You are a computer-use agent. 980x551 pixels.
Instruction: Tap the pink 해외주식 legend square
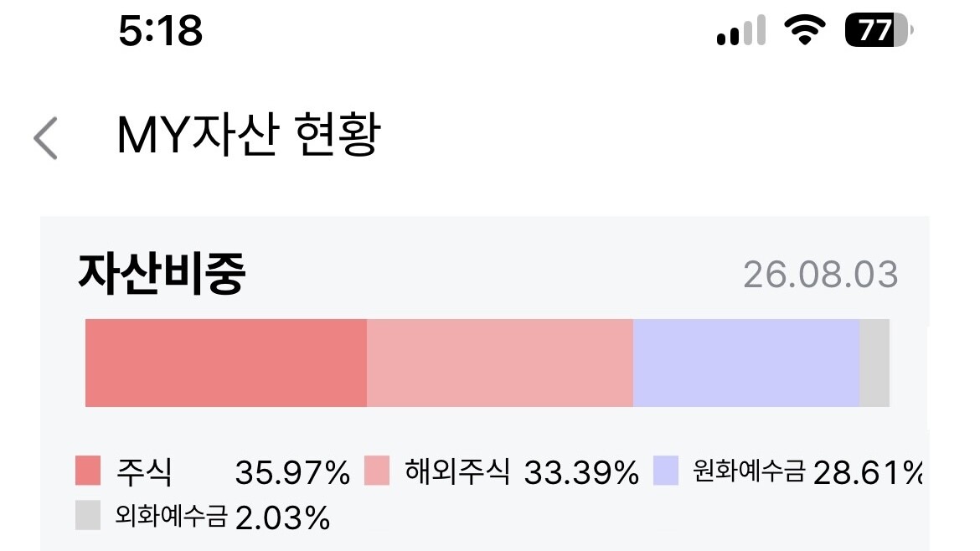point(377,471)
